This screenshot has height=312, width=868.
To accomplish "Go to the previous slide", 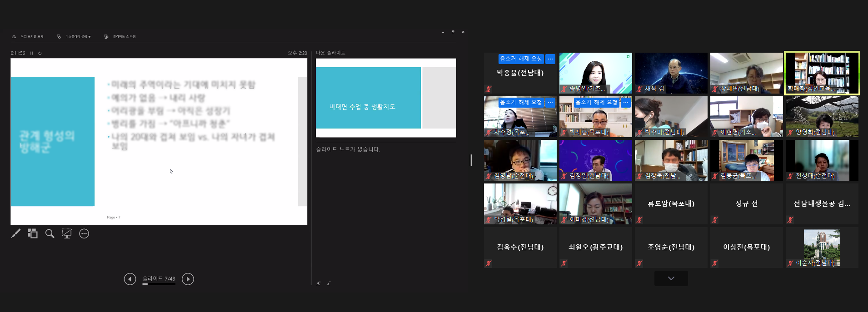I will (130, 279).
